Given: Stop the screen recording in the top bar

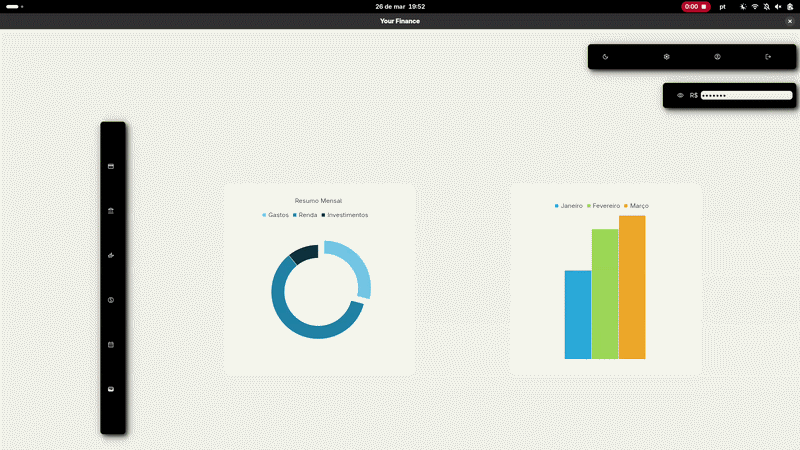Looking at the screenshot, I should coord(696,6).
